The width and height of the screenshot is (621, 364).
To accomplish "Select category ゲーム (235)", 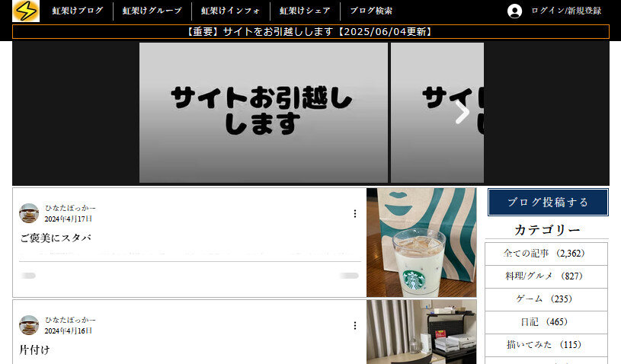I will coord(546,299).
